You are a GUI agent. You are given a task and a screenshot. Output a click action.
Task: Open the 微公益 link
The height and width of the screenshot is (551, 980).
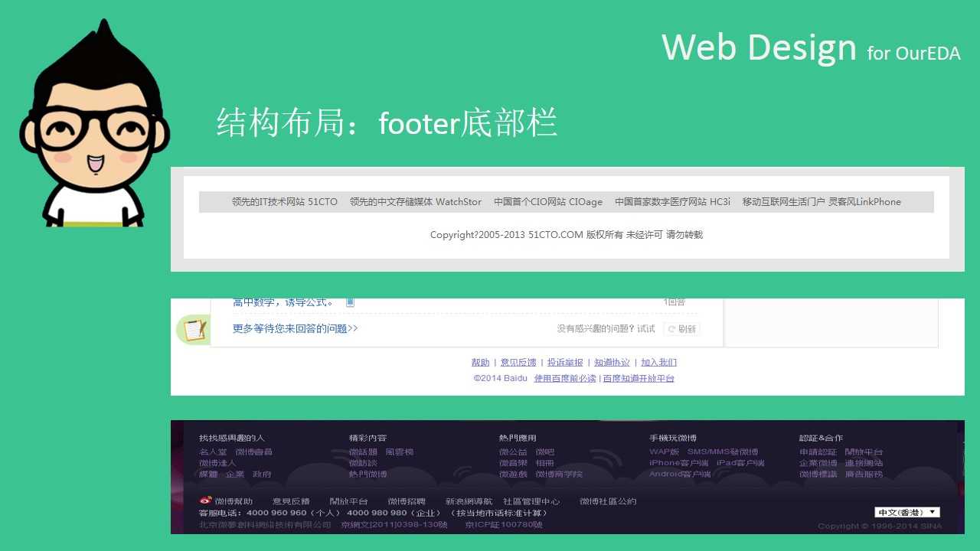tap(513, 452)
